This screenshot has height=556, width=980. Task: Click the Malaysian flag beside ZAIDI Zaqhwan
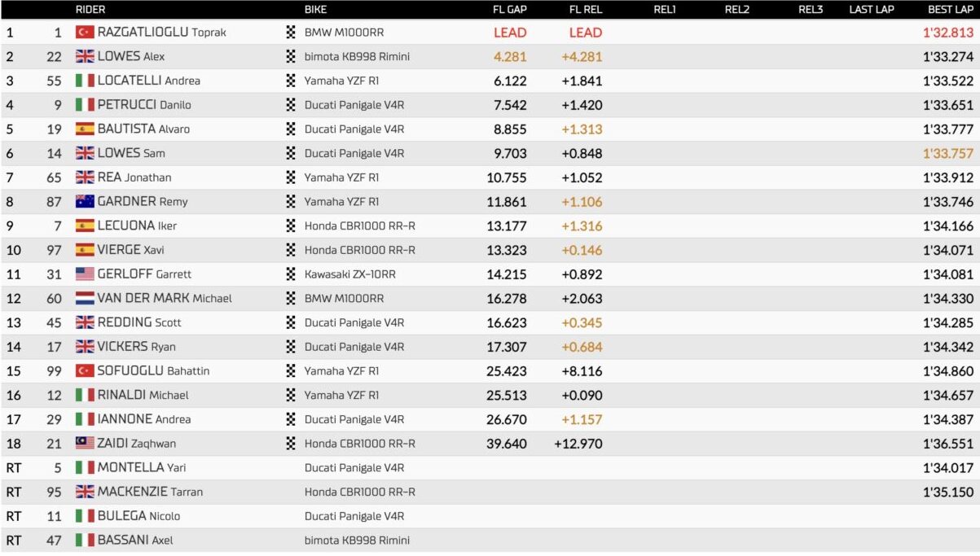point(85,444)
